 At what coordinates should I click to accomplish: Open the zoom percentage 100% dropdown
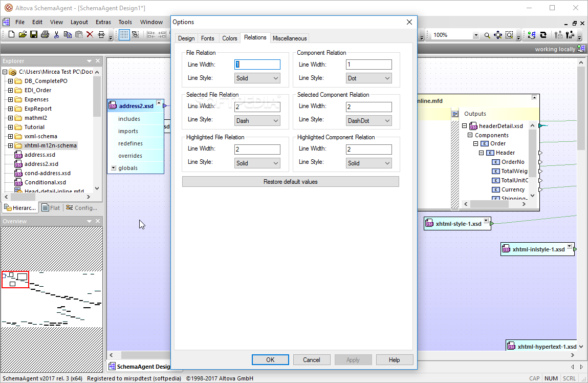coord(476,35)
